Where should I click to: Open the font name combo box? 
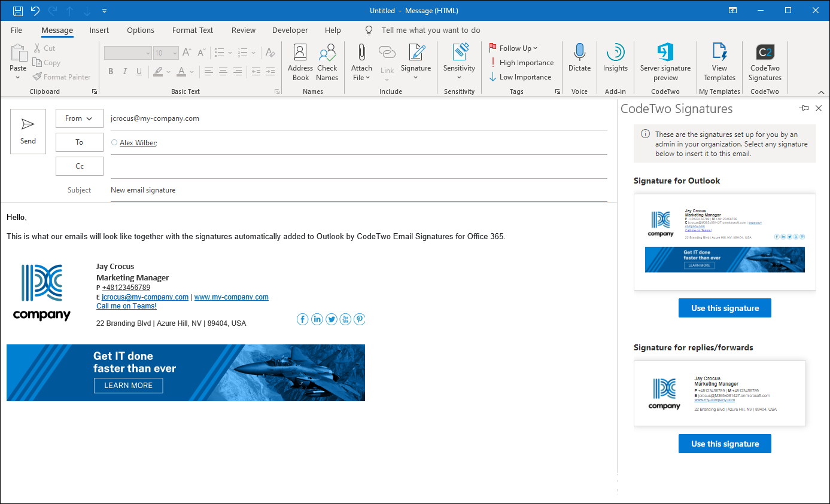click(128, 53)
